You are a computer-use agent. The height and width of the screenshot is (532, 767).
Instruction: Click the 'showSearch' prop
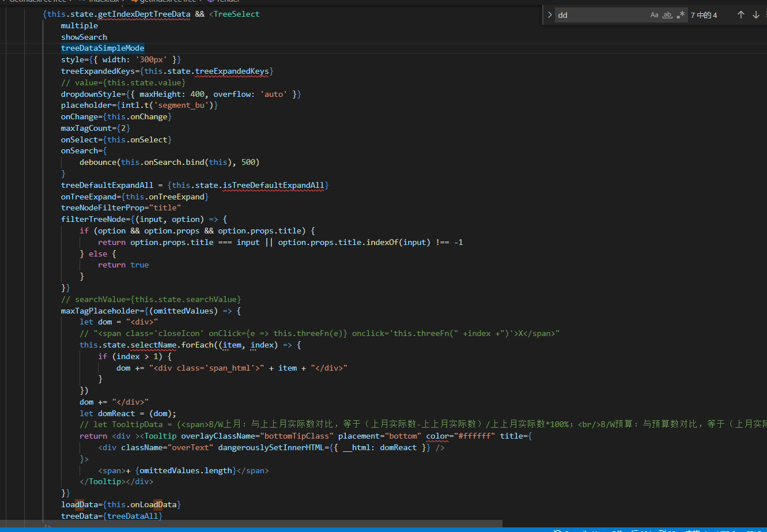(x=84, y=37)
